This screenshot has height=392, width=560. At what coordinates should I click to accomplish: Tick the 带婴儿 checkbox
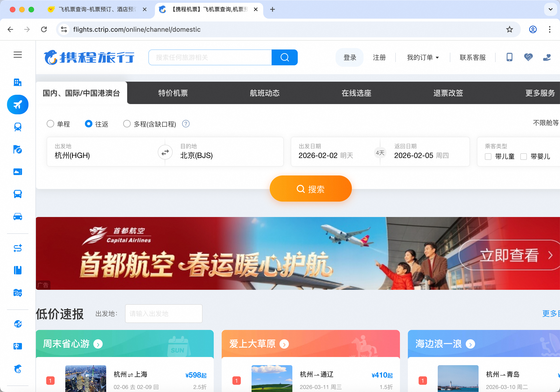click(523, 156)
